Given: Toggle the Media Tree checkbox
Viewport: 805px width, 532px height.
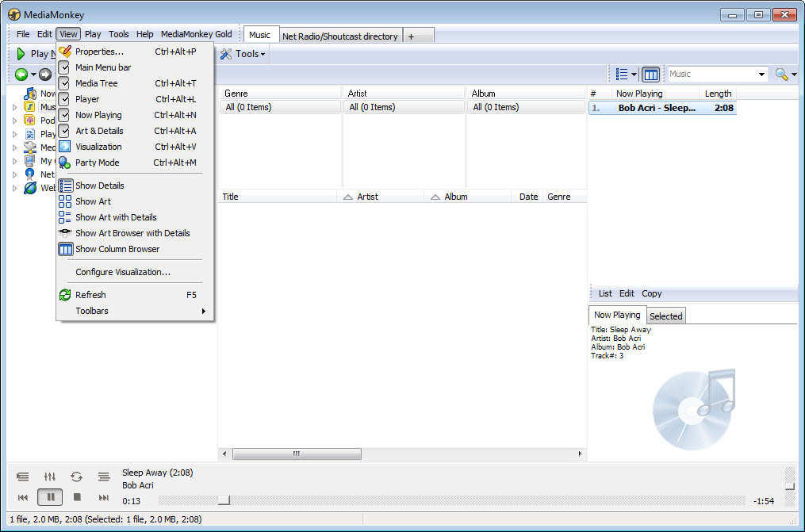Looking at the screenshot, I should [x=64, y=83].
